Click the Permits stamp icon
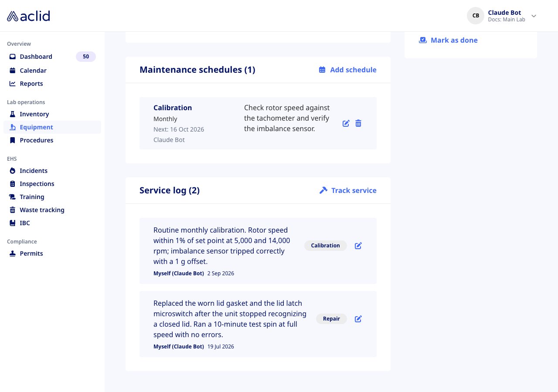This screenshot has height=392, width=558. pos(13,253)
